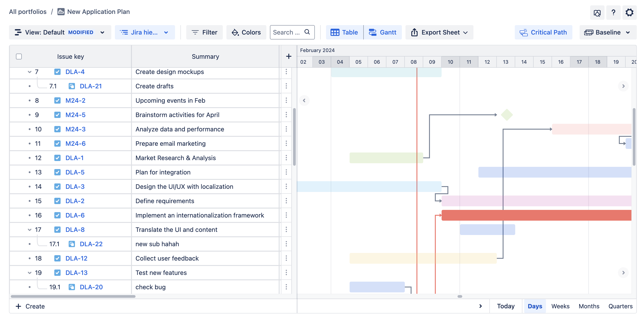Toggle the select-all checkbox in header
This screenshot has width=644, height=322.
click(19, 57)
